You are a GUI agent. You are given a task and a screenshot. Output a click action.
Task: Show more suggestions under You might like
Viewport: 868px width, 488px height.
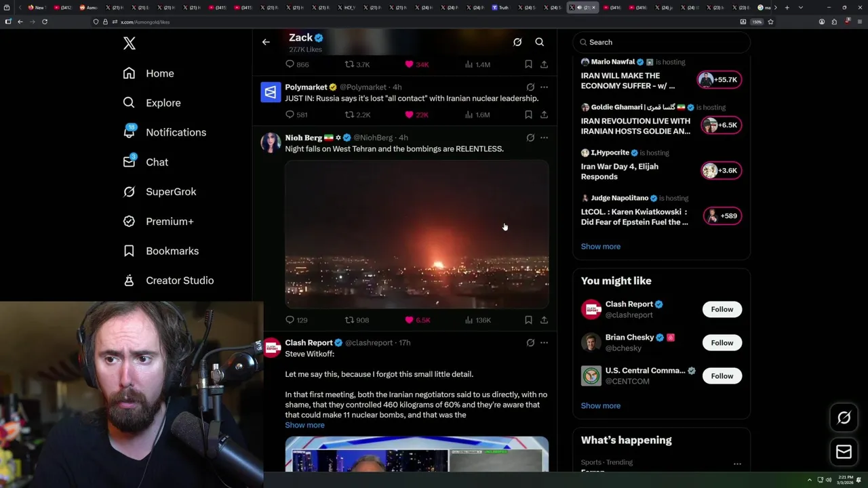pyautogui.click(x=601, y=406)
